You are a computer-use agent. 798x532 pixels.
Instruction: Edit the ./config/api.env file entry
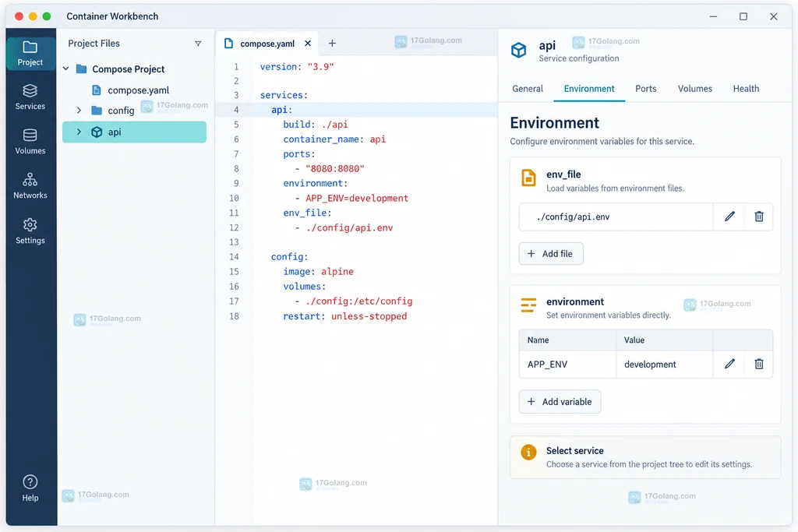(x=729, y=217)
